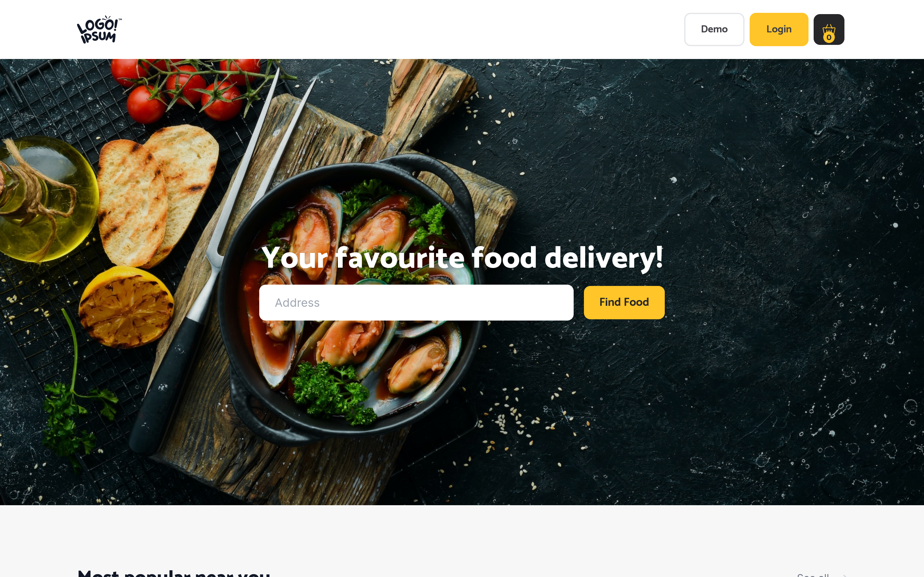
Task: Click the Logo Ipsum brand logo
Action: (99, 29)
